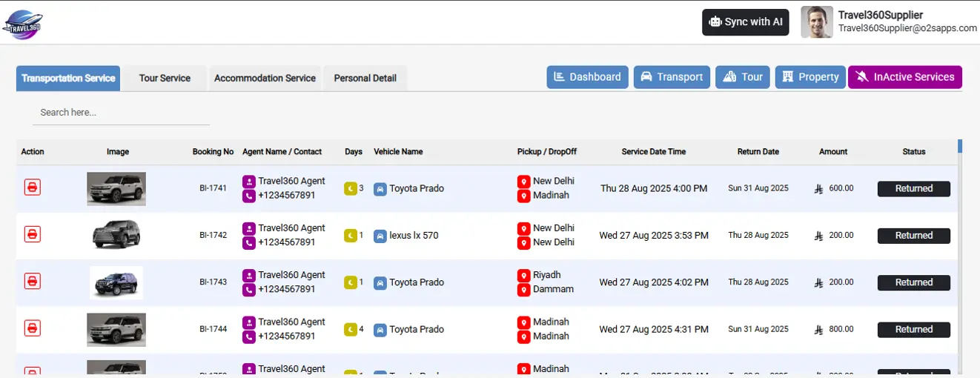This screenshot has height=378, width=980.
Task: Click print icon for booking BI-1743
Action: click(x=32, y=281)
